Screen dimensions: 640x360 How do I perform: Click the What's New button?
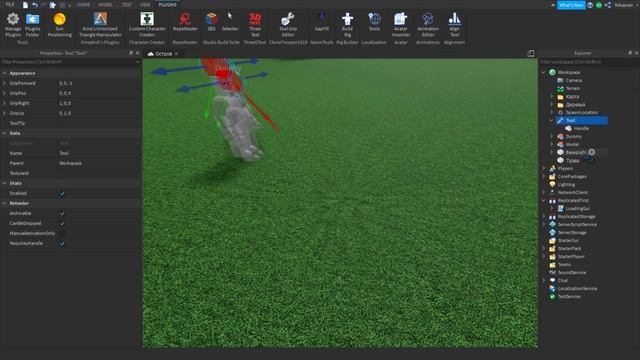571,5
